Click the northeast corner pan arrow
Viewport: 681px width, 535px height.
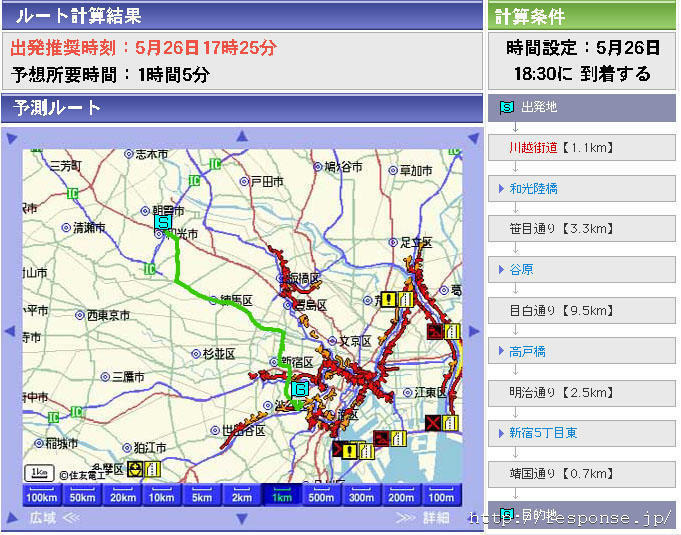pos(473,139)
